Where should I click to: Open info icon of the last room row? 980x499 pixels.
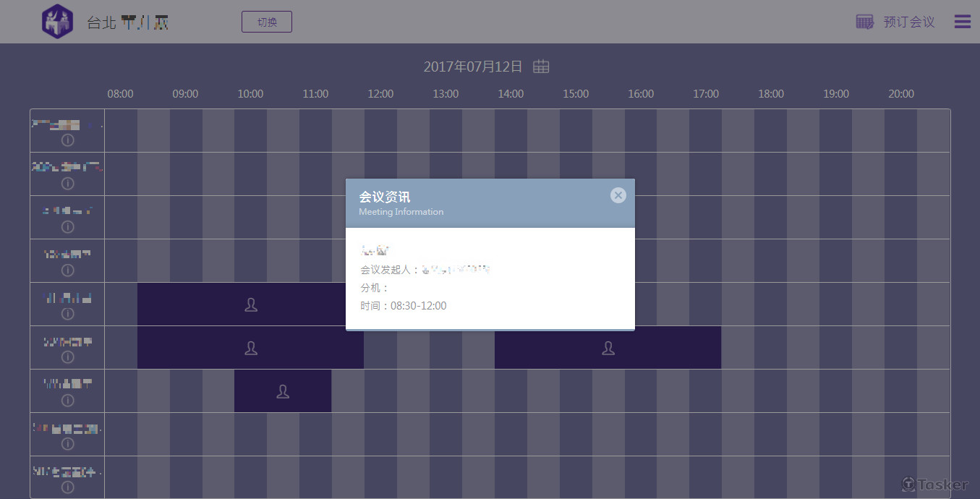(68, 487)
